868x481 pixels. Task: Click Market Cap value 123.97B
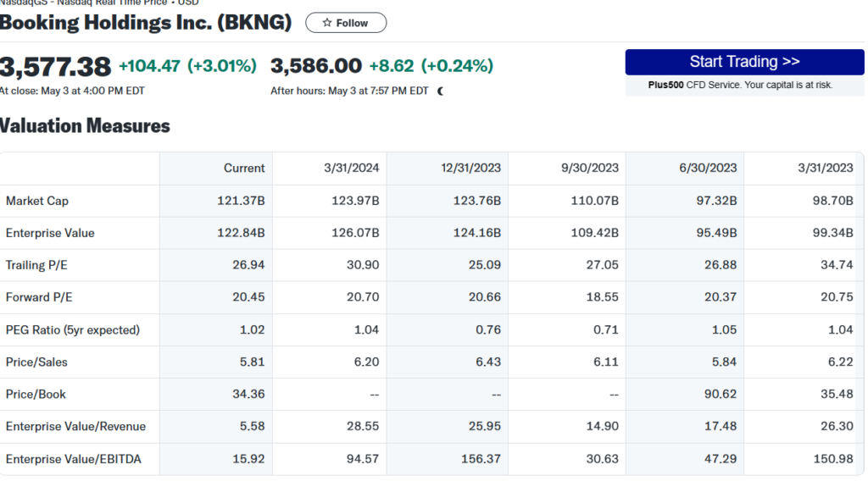point(355,201)
